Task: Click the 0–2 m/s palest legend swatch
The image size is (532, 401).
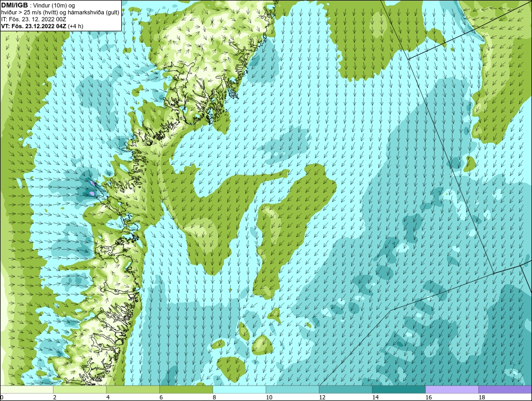Action: coord(27,389)
